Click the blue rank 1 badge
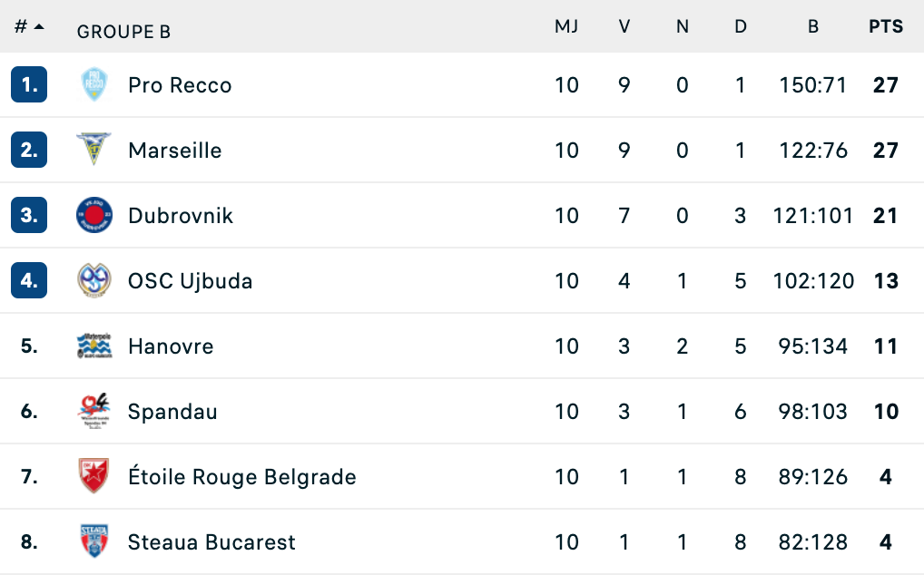 click(x=29, y=85)
